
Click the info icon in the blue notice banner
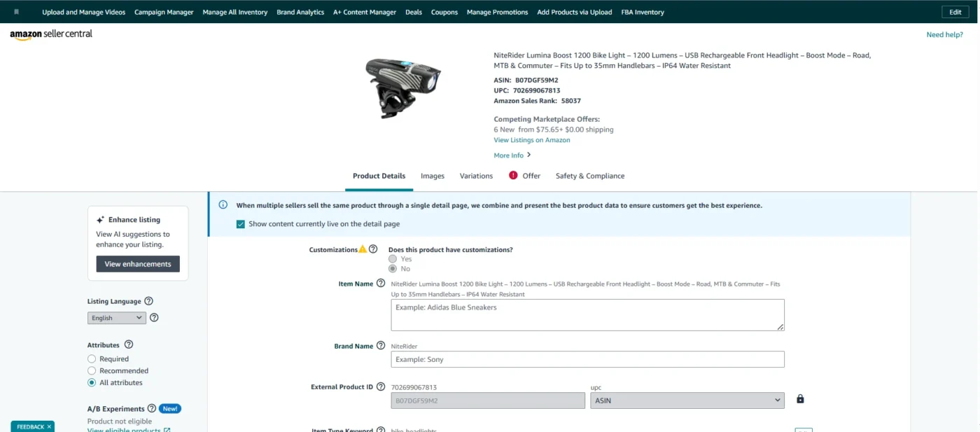(223, 205)
